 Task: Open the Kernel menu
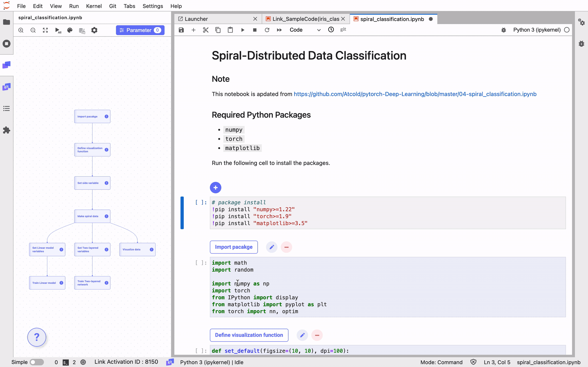pyautogui.click(x=93, y=6)
